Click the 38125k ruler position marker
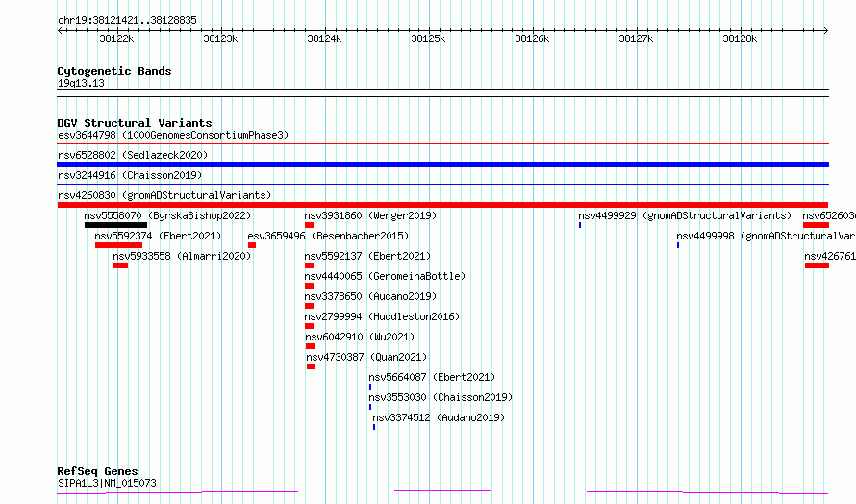The width and height of the screenshot is (856, 504). click(x=428, y=38)
